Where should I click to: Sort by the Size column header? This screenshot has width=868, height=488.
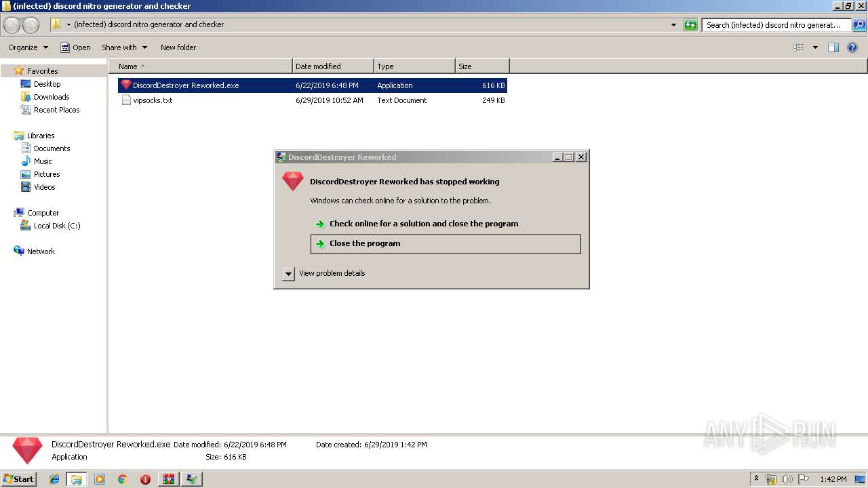[x=482, y=66]
